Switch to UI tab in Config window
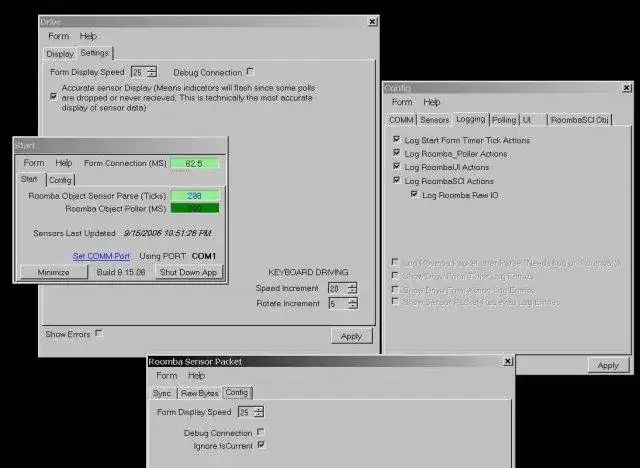 533,120
